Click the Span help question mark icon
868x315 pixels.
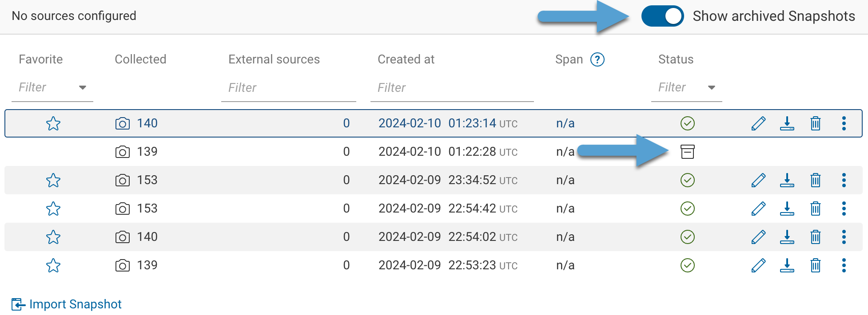tap(597, 59)
